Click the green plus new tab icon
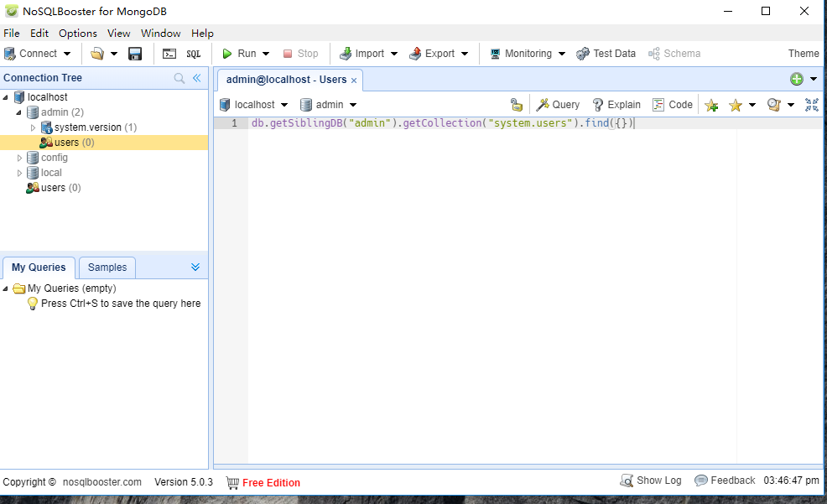Viewport: 827px width, 504px height. click(x=797, y=79)
